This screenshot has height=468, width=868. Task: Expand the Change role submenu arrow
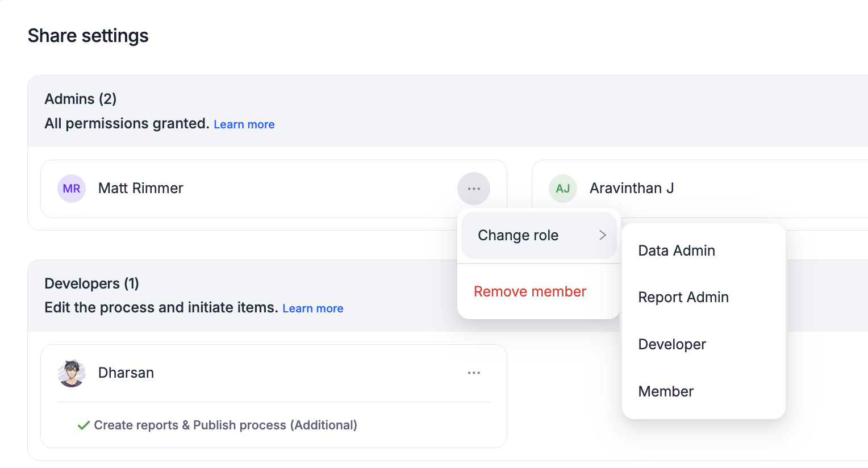coord(603,235)
